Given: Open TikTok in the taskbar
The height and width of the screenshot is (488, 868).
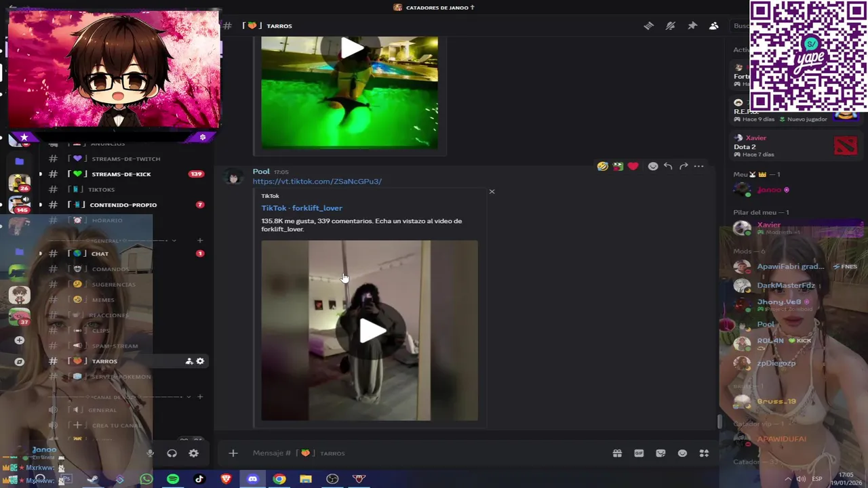Looking at the screenshot, I should coord(199,479).
